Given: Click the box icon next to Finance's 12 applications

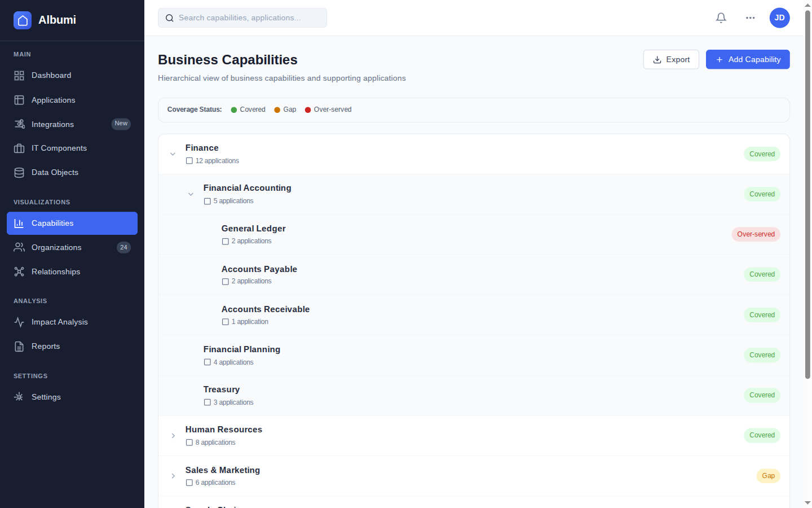Looking at the screenshot, I should click(189, 161).
